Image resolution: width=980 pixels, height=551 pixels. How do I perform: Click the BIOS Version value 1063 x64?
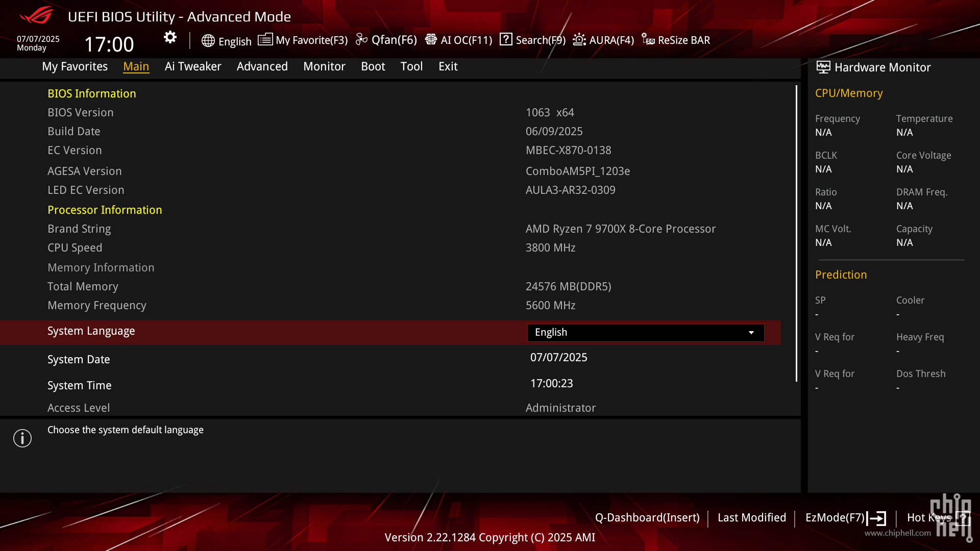550,112
